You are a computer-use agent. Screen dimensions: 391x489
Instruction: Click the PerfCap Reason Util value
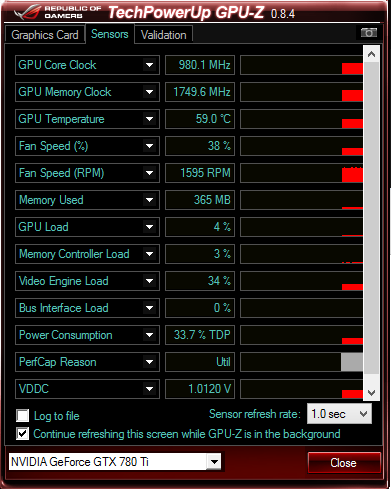click(200, 362)
